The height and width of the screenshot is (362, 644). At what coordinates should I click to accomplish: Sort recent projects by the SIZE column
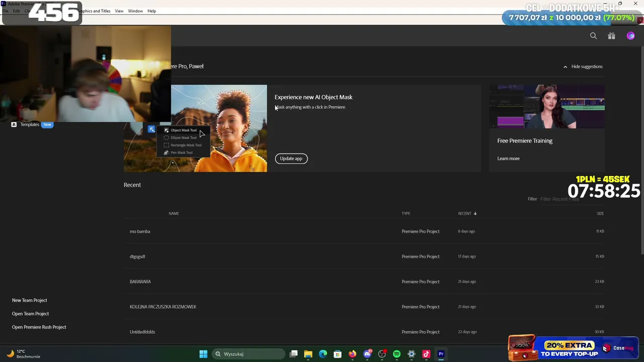(x=600, y=214)
